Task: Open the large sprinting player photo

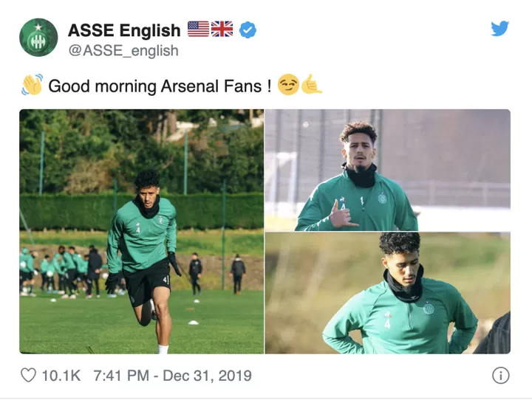Action: pos(141,232)
